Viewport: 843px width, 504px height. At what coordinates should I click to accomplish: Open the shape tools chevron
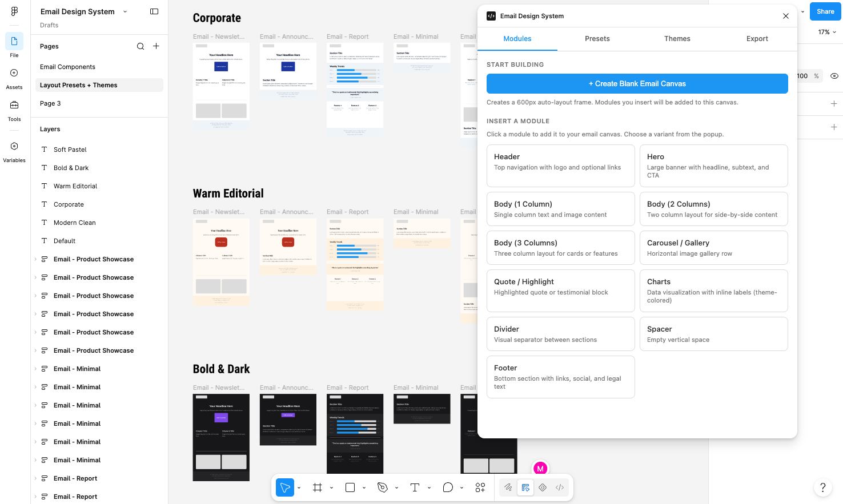click(364, 488)
